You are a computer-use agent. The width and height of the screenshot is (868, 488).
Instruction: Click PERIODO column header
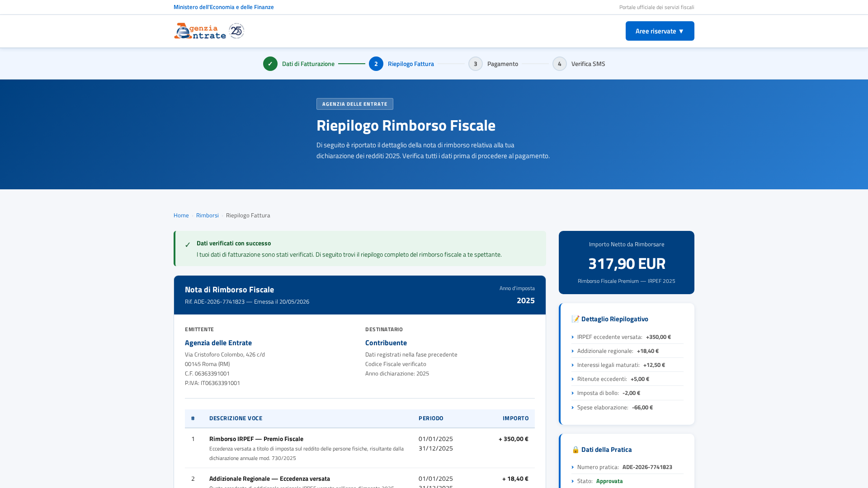(x=431, y=418)
